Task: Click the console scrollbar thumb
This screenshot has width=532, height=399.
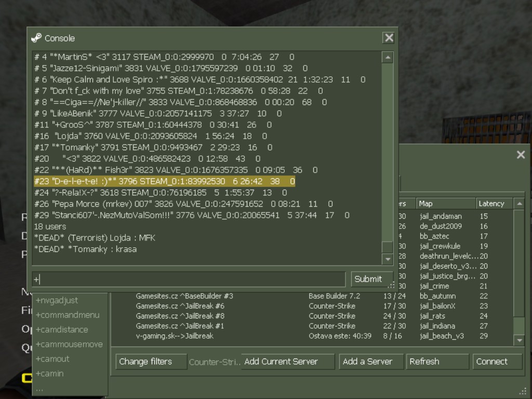Action: (388, 247)
